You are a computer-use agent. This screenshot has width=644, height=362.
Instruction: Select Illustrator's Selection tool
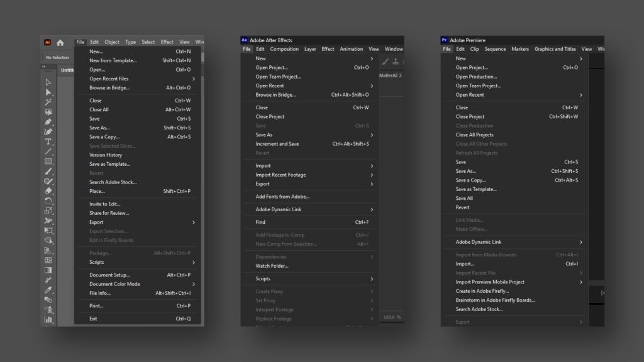point(48,82)
